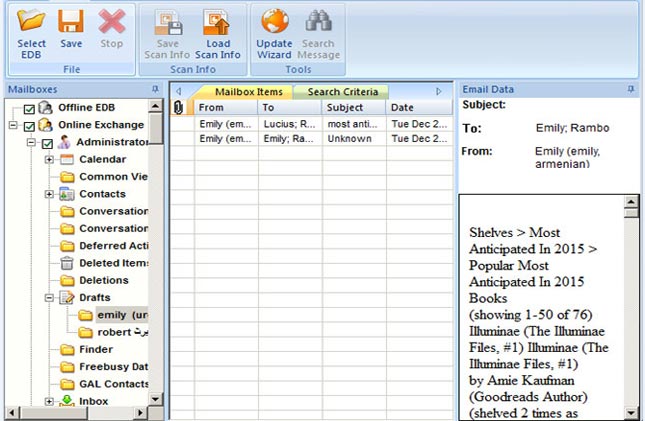Launch the Update Wizard globe icon
645x421 pixels.
(274, 21)
